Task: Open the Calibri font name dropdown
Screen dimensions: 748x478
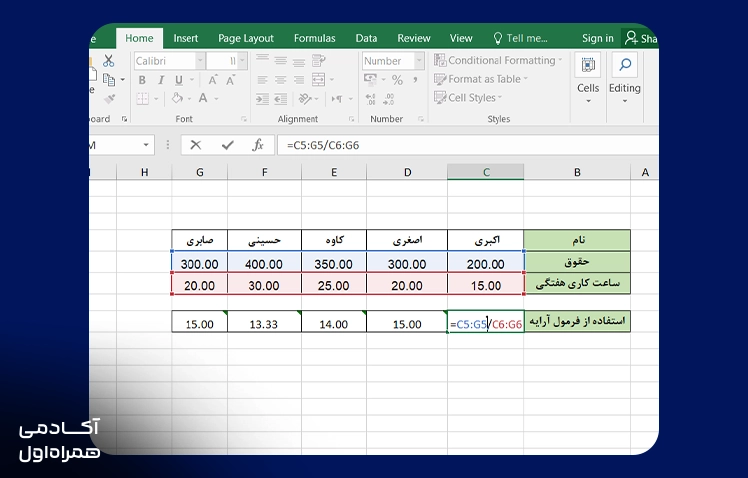Action: 200,61
